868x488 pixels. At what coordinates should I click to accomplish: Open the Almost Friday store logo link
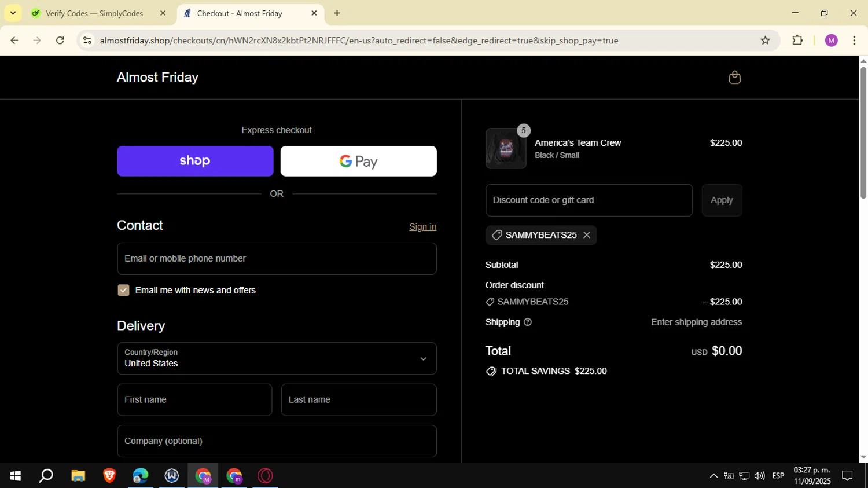(x=157, y=78)
